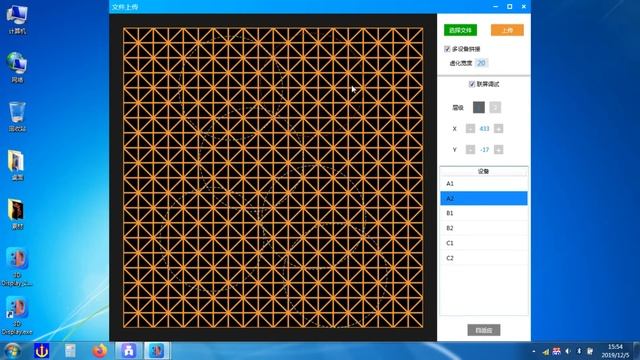The width and height of the screenshot is (640, 360).
Task: Select device B2 in the list
Action: pos(484,228)
